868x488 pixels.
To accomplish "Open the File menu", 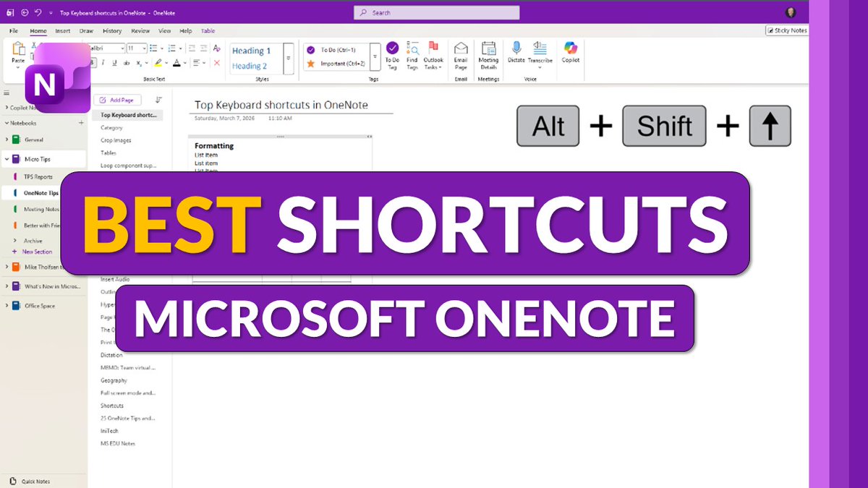I will (14, 31).
